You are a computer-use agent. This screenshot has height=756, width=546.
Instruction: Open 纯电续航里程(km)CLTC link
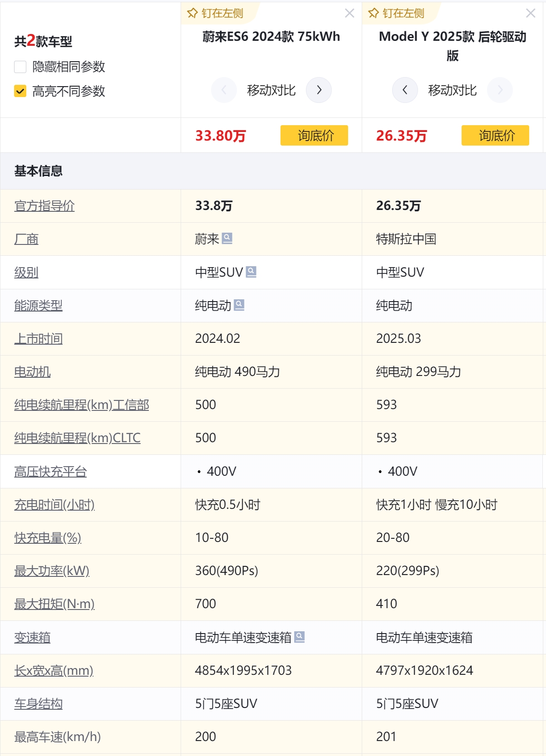coord(77,438)
